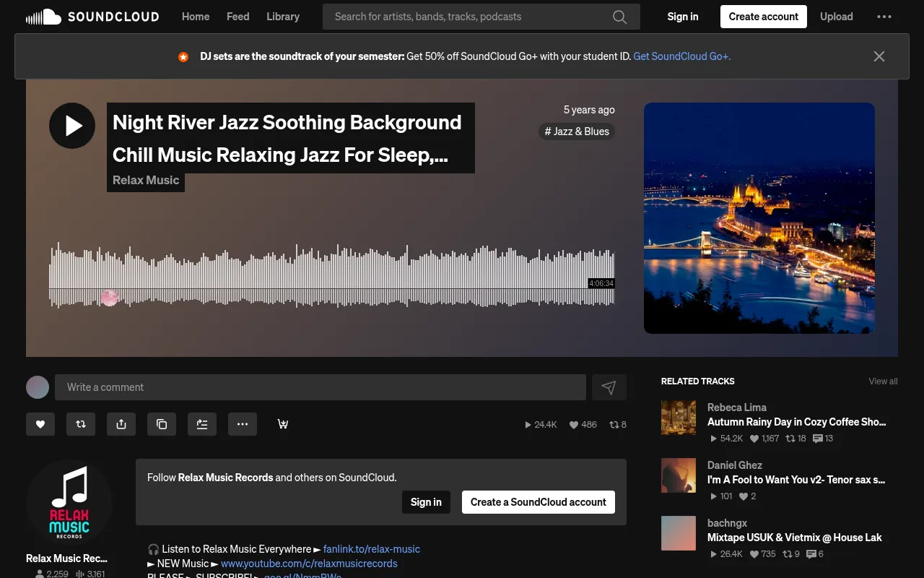Play the Night River Jazz track
Viewport: 924px width, 578px height.
coord(72,126)
